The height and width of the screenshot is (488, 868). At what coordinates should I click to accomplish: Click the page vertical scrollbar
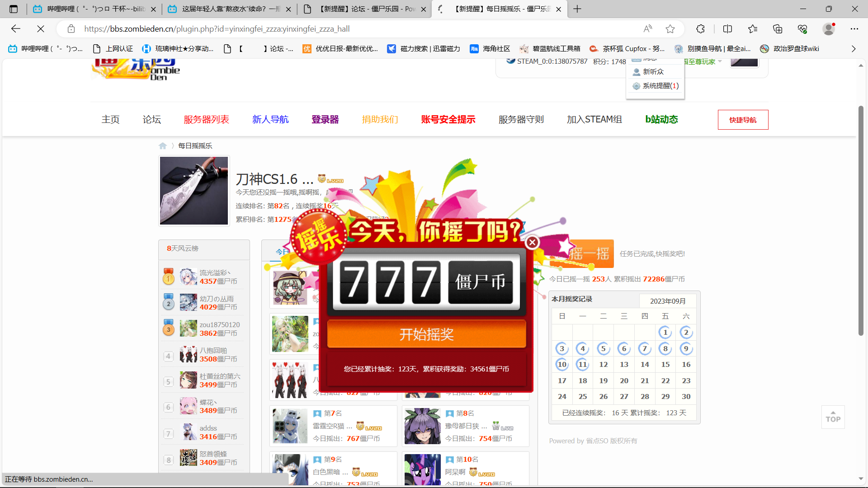(861, 221)
